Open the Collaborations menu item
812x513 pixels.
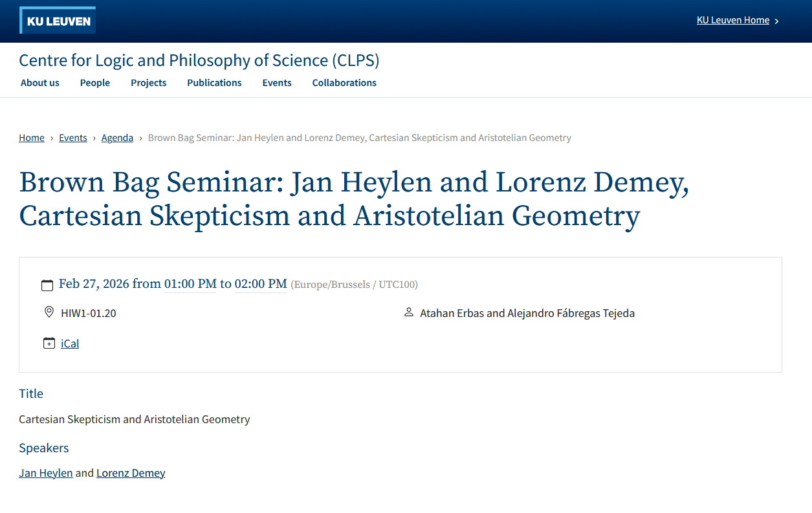point(344,83)
